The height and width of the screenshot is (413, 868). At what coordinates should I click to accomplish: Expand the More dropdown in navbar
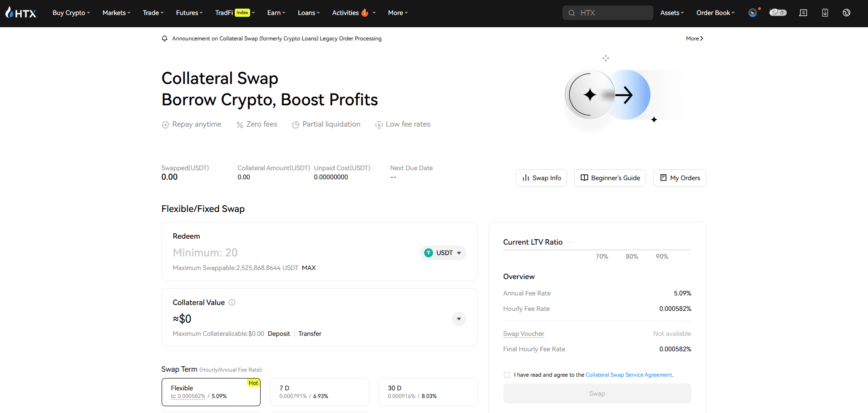[x=398, y=13]
